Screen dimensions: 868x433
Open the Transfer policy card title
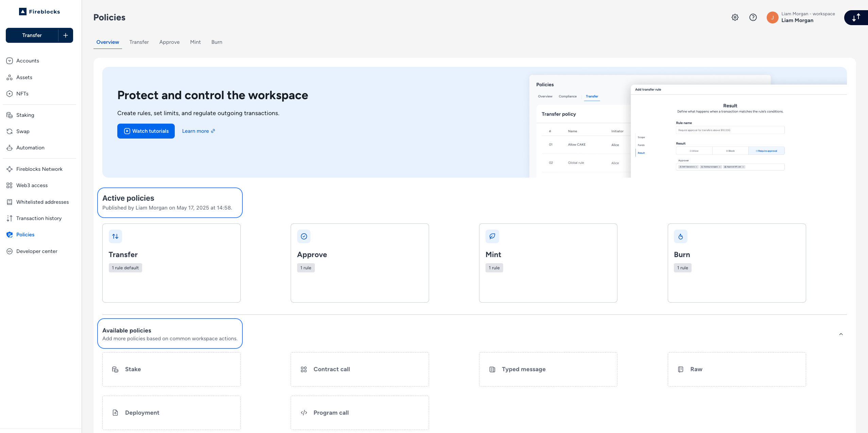123,255
